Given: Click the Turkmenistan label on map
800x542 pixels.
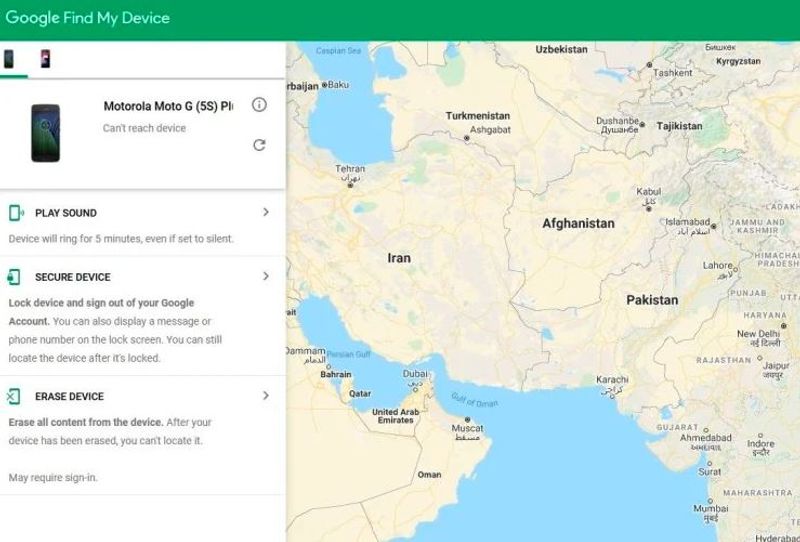Looking at the screenshot, I should 478,116.
